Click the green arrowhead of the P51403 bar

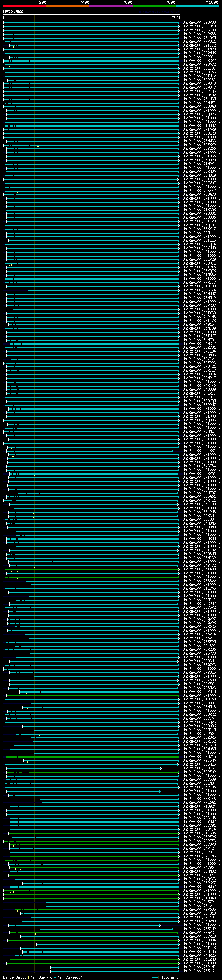178,569
